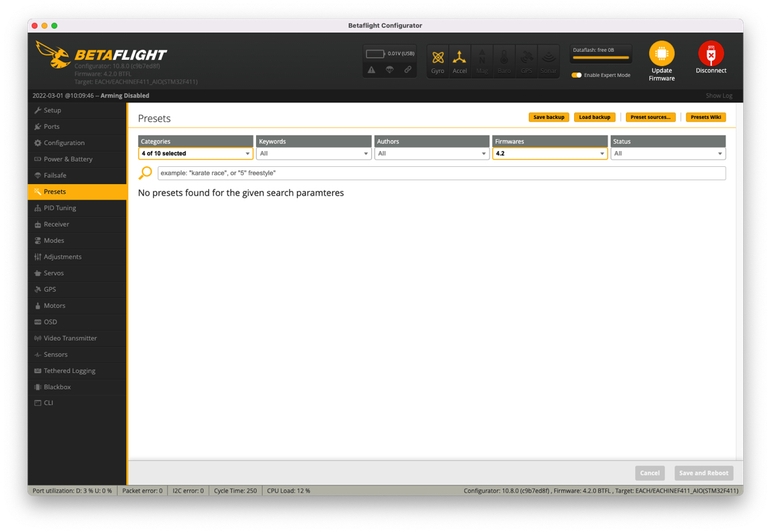The image size is (771, 532).
Task: Click the OSD icon
Action: click(37, 322)
